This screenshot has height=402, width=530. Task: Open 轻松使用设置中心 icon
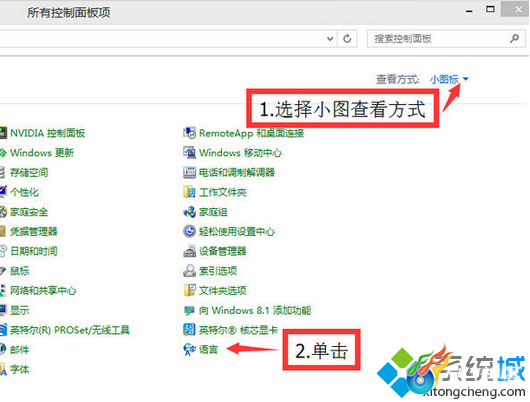[x=189, y=232]
